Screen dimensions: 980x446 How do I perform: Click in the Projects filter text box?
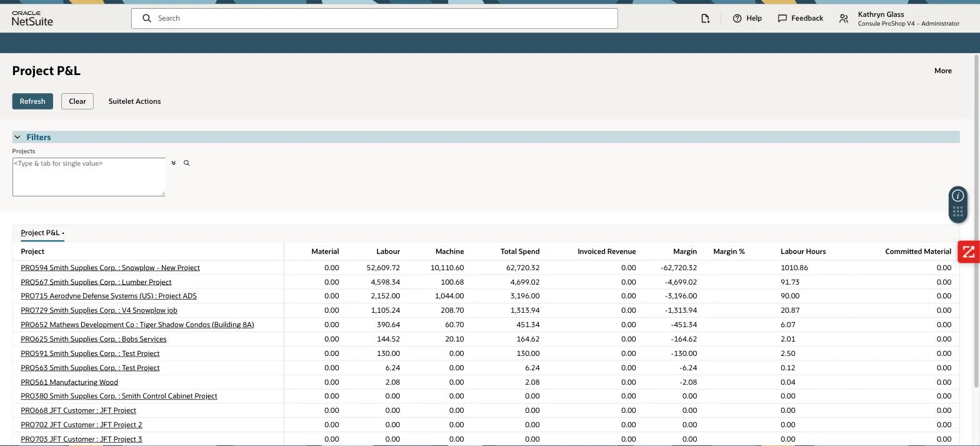click(89, 177)
